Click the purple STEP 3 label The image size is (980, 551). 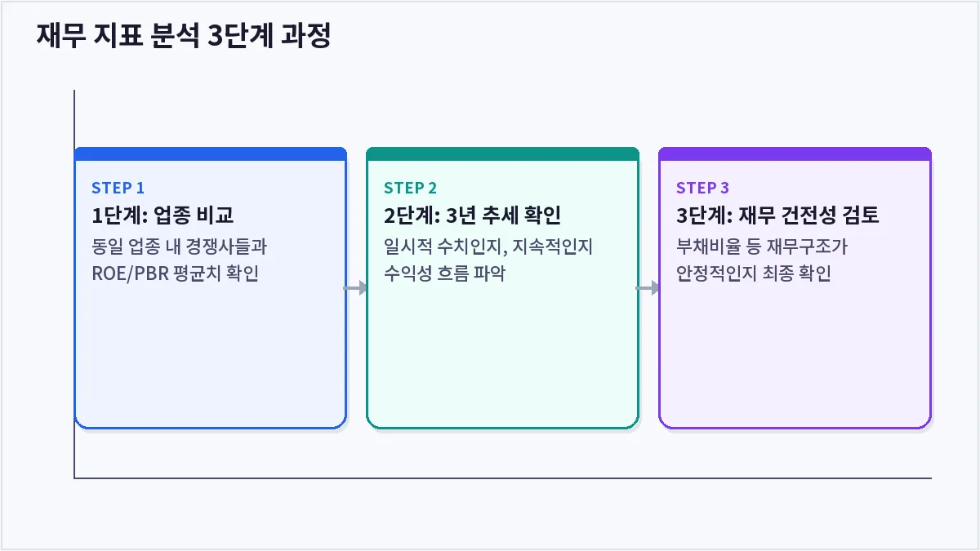tap(703, 188)
